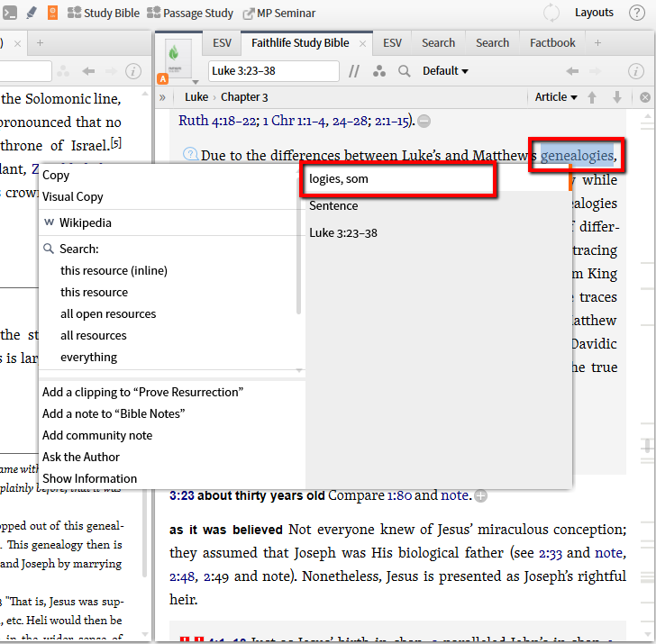
Task: Go back in right panel history
Action: [x=572, y=71]
